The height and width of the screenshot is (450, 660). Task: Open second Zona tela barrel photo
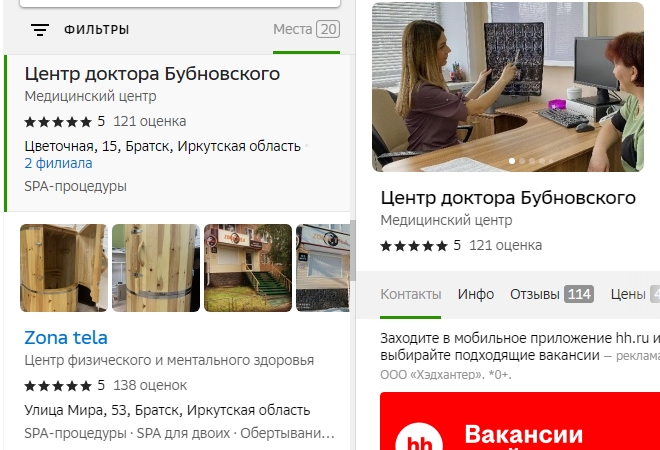click(x=155, y=268)
